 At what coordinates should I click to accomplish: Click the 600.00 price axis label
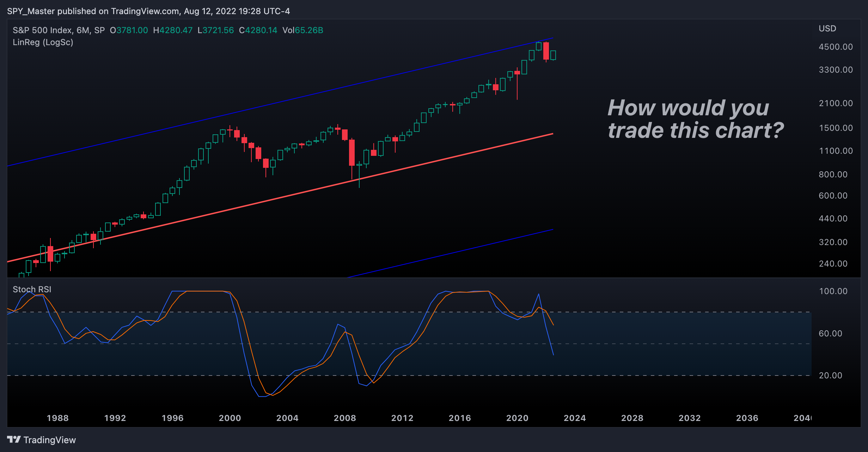point(833,196)
